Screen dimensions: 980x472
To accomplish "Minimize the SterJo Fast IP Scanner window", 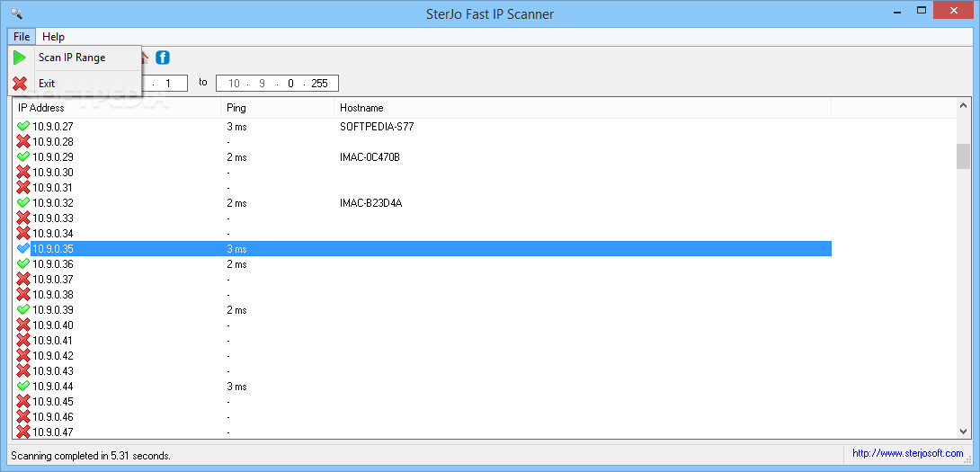I will [x=895, y=11].
